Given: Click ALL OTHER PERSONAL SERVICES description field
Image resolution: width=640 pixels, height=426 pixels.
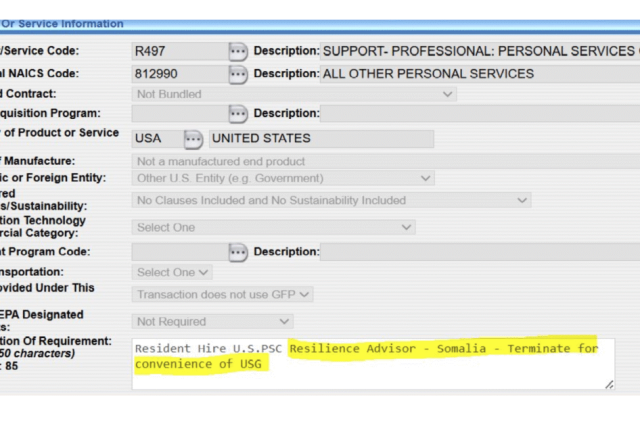Looking at the screenshot, I should 480,74.
